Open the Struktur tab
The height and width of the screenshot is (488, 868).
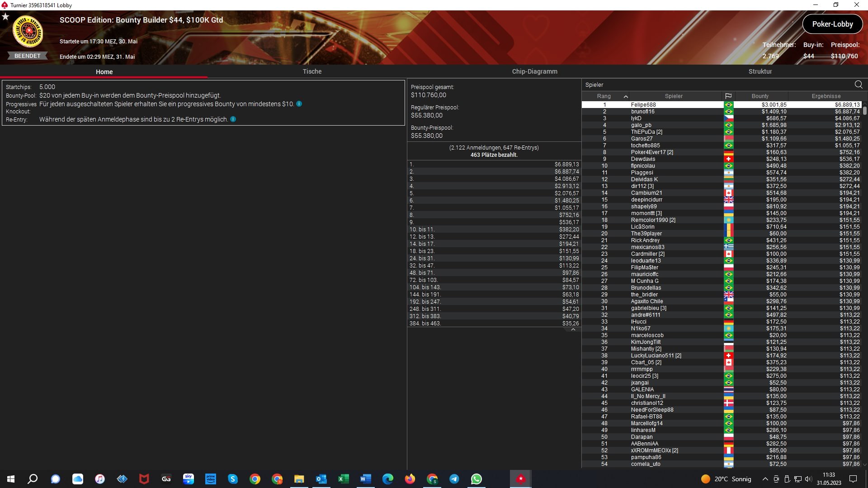760,71
